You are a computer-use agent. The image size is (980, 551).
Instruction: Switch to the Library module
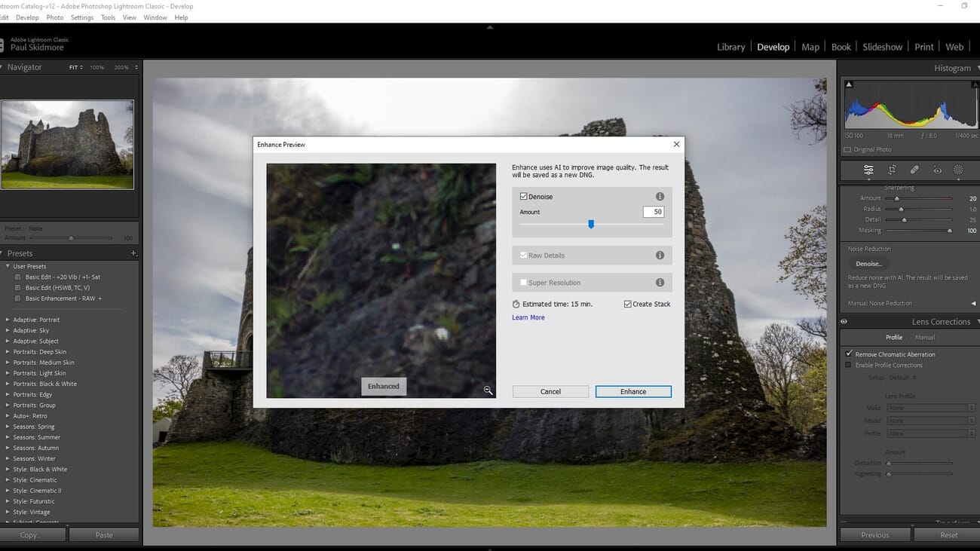pyautogui.click(x=730, y=46)
